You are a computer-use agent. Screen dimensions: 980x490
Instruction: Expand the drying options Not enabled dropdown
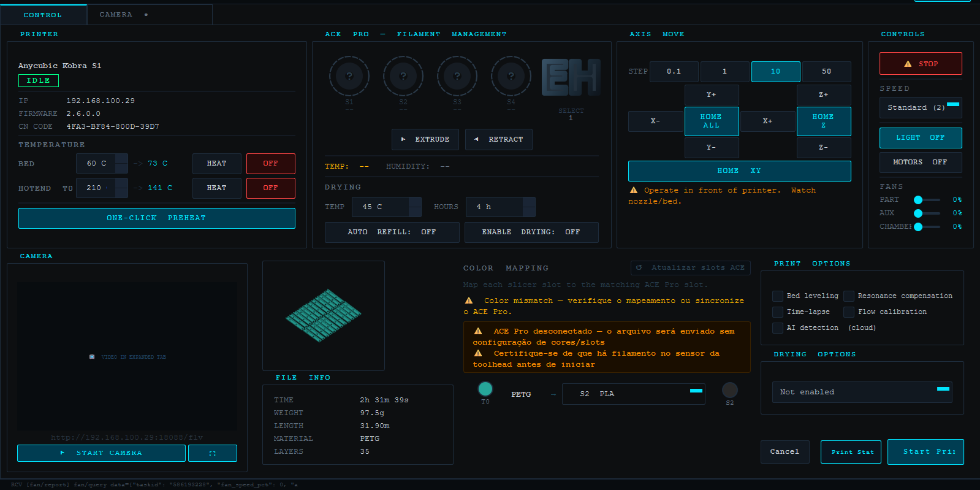point(862,392)
